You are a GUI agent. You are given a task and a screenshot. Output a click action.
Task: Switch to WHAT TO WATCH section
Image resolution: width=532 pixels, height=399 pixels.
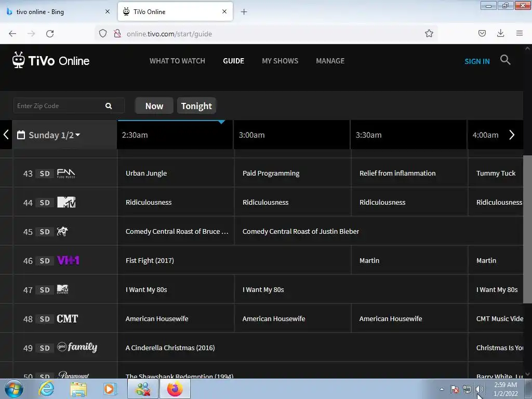177,61
